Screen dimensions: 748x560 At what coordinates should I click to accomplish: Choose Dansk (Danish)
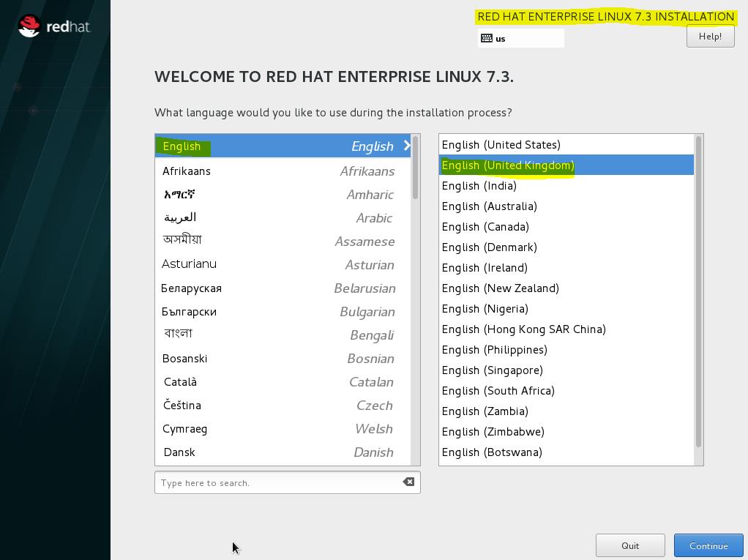[283, 452]
